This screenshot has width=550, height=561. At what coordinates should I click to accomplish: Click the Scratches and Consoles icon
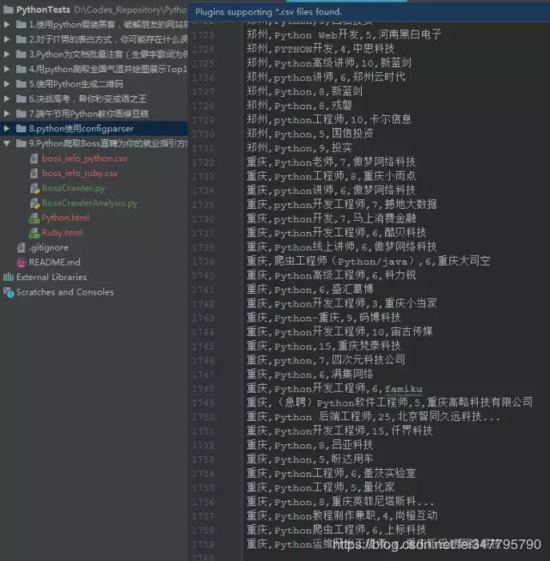(x=9, y=292)
